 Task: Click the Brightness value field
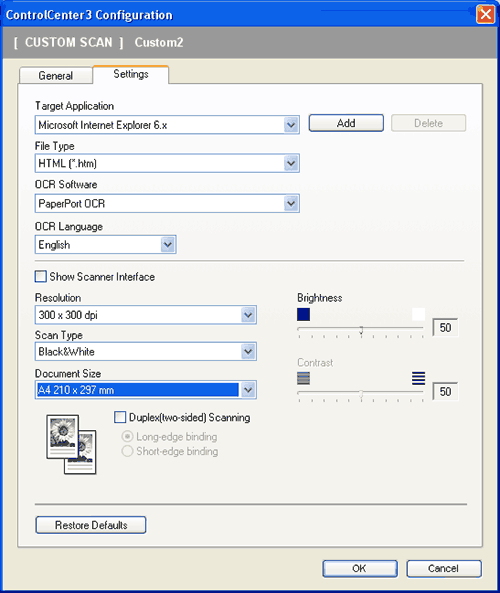[445, 328]
